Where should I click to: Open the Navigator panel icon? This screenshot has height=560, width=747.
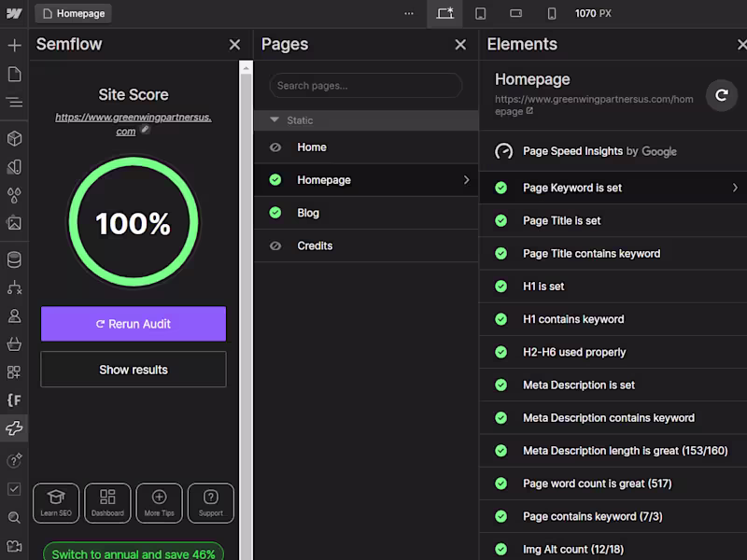point(14,102)
